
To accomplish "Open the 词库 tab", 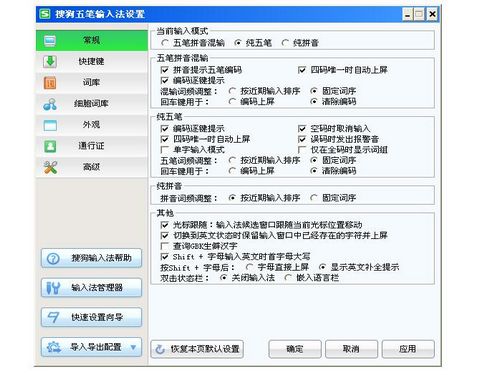I will [92, 83].
